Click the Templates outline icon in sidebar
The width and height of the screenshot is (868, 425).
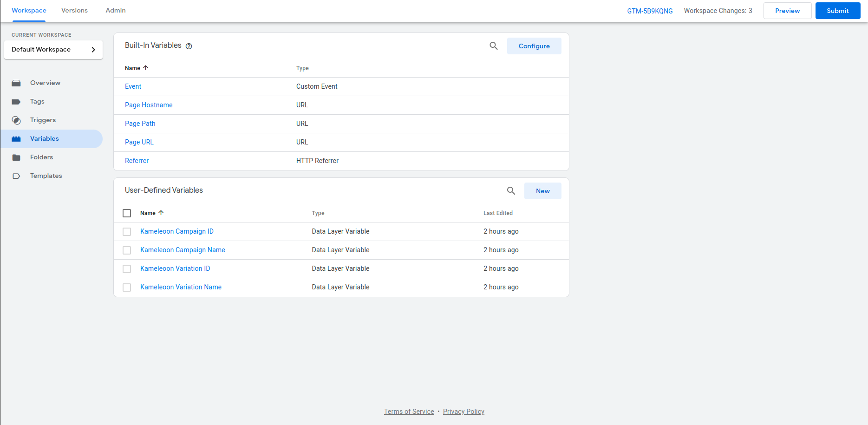click(16, 176)
